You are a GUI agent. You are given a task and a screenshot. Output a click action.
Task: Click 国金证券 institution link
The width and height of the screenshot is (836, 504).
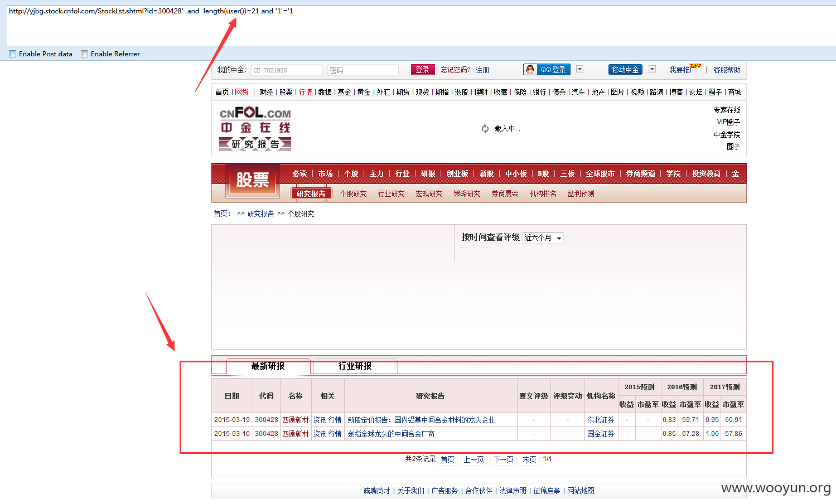tap(601, 434)
